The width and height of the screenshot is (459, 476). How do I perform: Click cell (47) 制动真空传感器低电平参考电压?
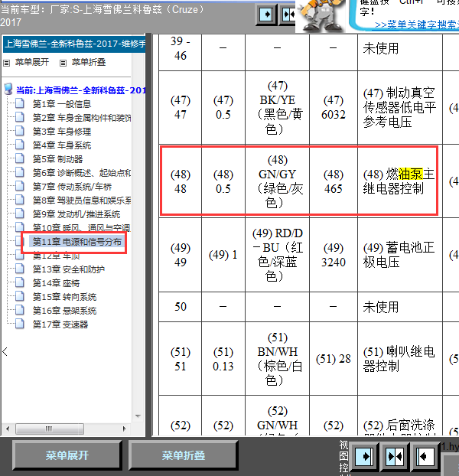[399, 108]
